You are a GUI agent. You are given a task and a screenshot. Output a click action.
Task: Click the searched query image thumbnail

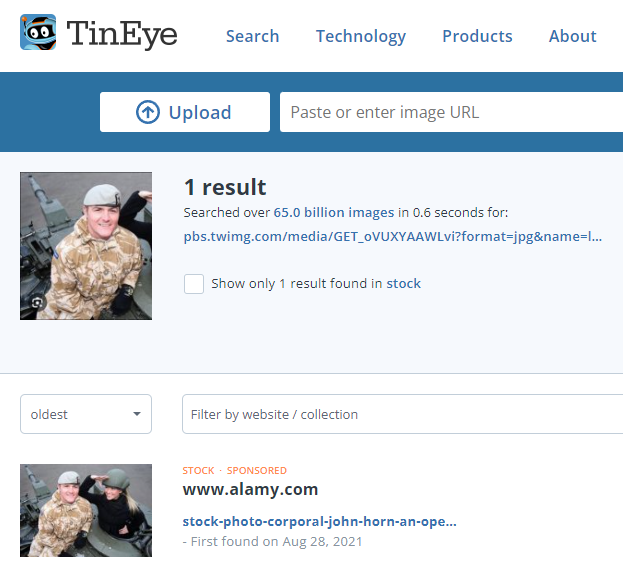[86, 246]
